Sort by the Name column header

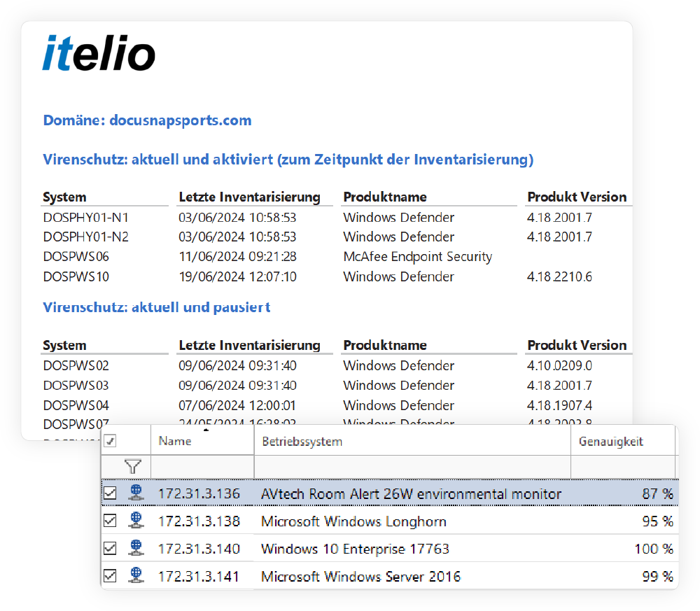click(x=202, y=440)
